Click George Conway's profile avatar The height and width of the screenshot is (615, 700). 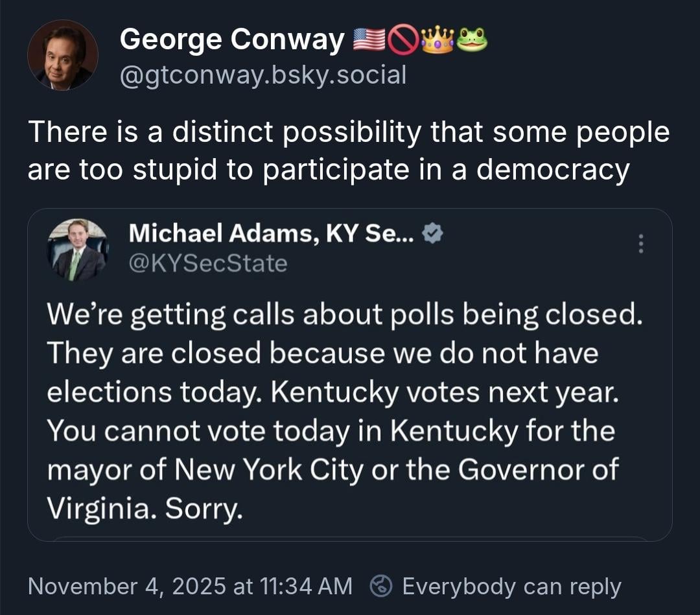point(63,55)
